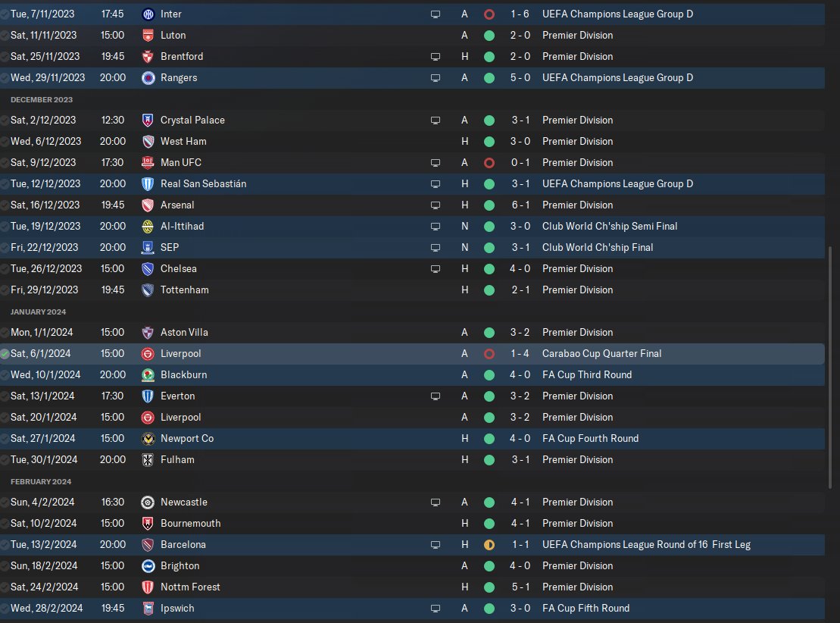
Task: Collapse the JANUARY 2024 month section
Action: click(38, 311)
